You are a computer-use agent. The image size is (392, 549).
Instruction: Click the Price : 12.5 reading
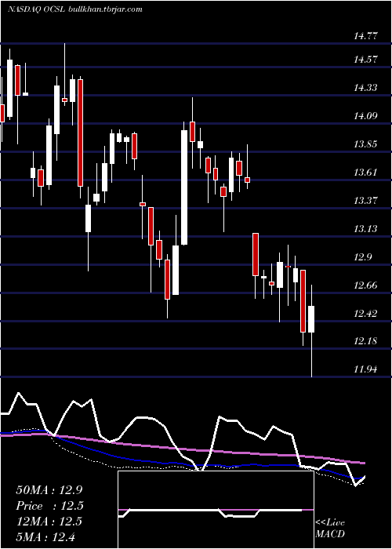click(49, 506)
